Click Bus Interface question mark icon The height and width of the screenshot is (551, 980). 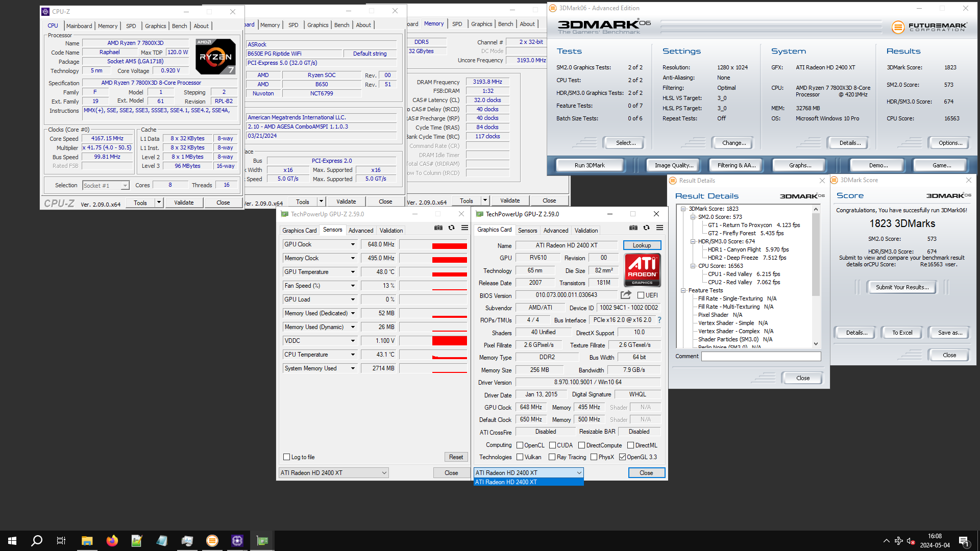pos(659,320)
